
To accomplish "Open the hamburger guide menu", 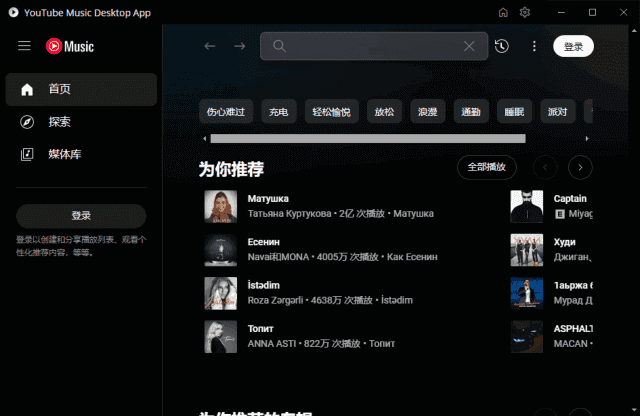I will click(x=24, y=46).
